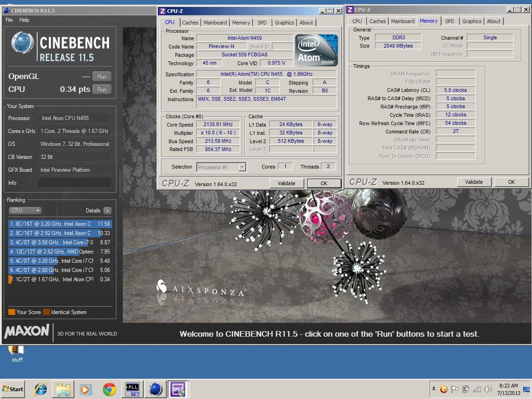Click OK in CPU-Z CPU window
532x399 pixels.
click(324, 183)
